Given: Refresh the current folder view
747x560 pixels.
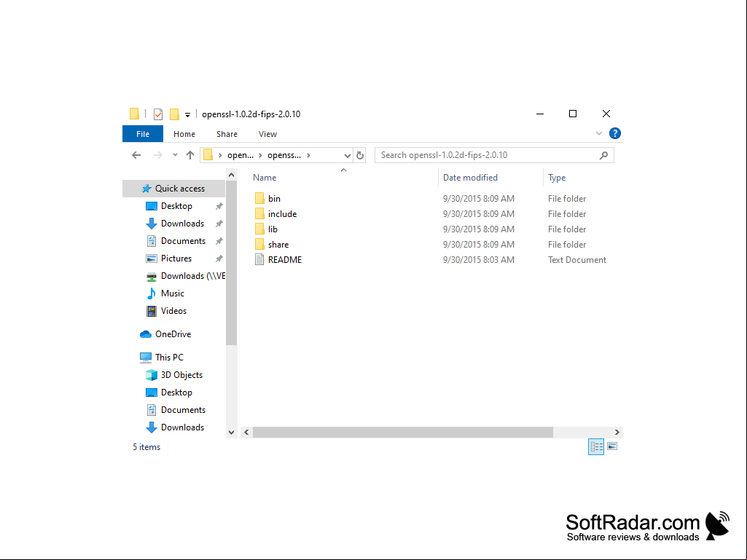Looking at the screenshot, I should (x=360, y=155).
